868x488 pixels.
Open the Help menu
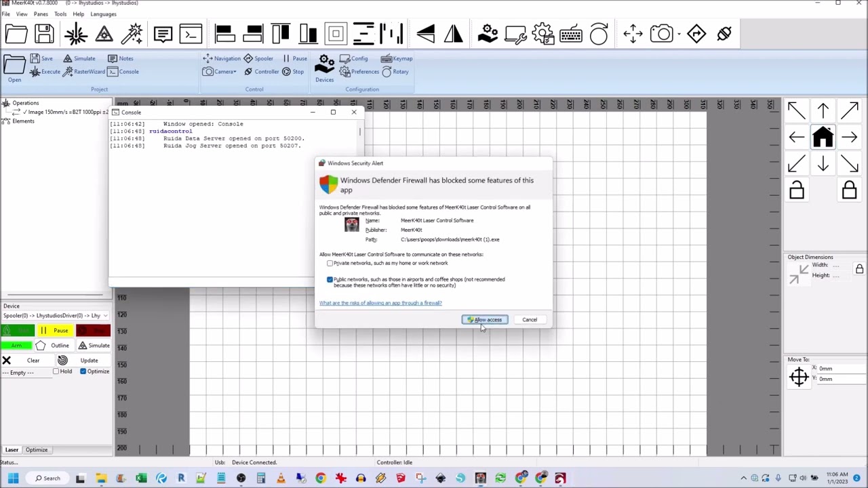[x=79, y=14]
